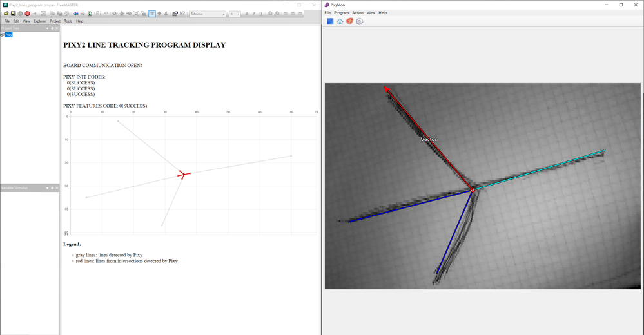Viewport: 644px width, 335px height.
Task: Click the context help pointer icon
Action: tap(182, 14)
